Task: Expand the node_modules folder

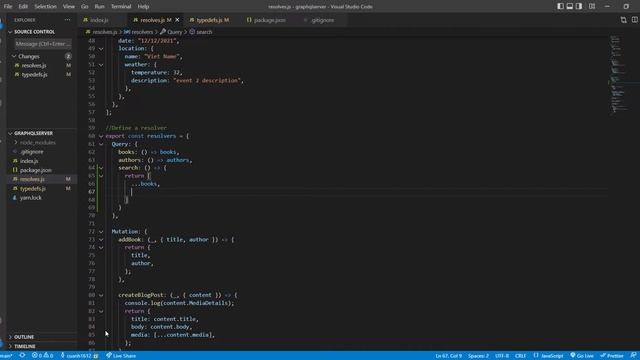Action: click(x=38, y=142)
